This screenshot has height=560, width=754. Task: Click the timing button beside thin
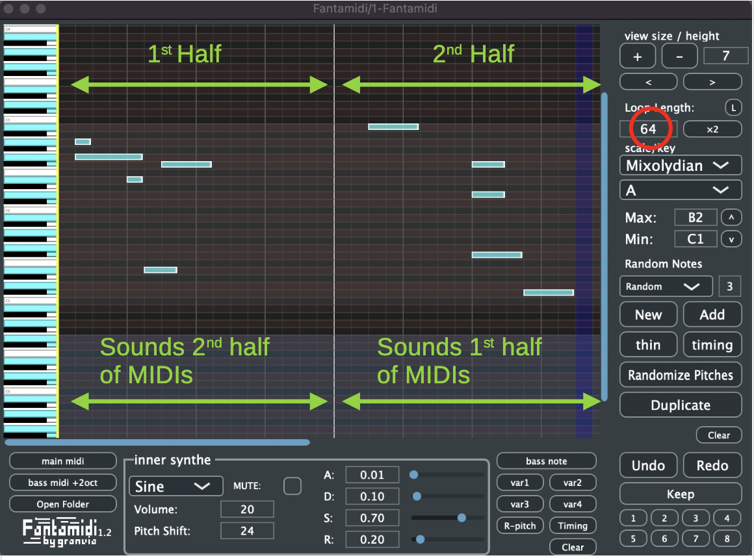[712, 345]
